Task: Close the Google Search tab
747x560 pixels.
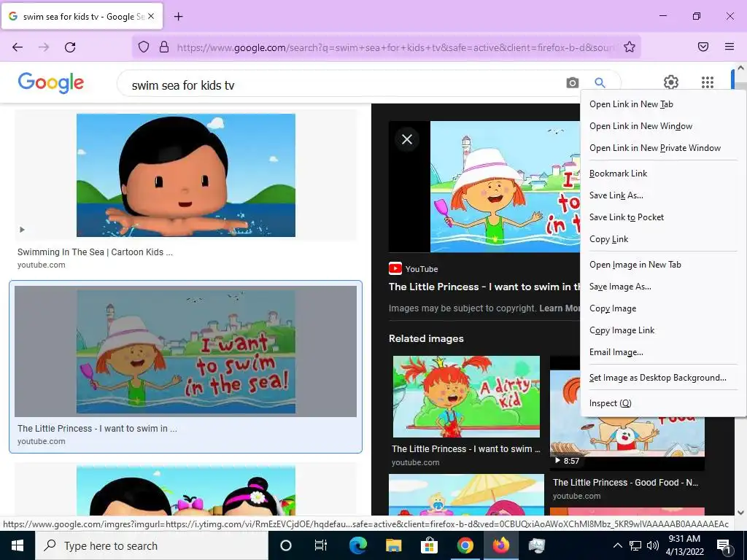Action: tap(150, 16)
